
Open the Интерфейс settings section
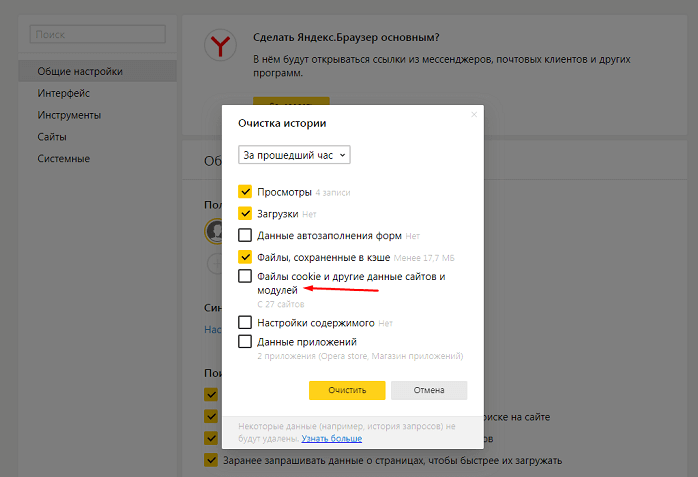click(x=64, y=93)
